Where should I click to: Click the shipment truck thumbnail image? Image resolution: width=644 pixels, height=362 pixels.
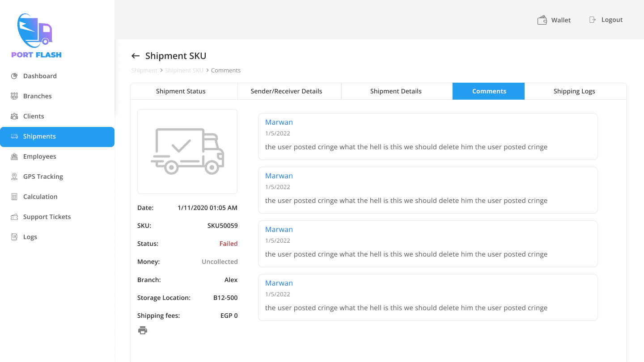(x=187, y=152)
